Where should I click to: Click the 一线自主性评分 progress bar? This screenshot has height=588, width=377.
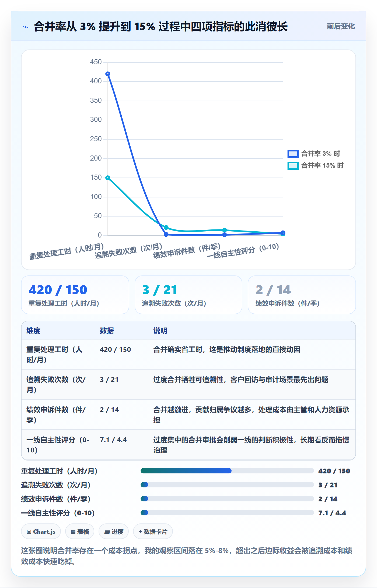point(227,513)
